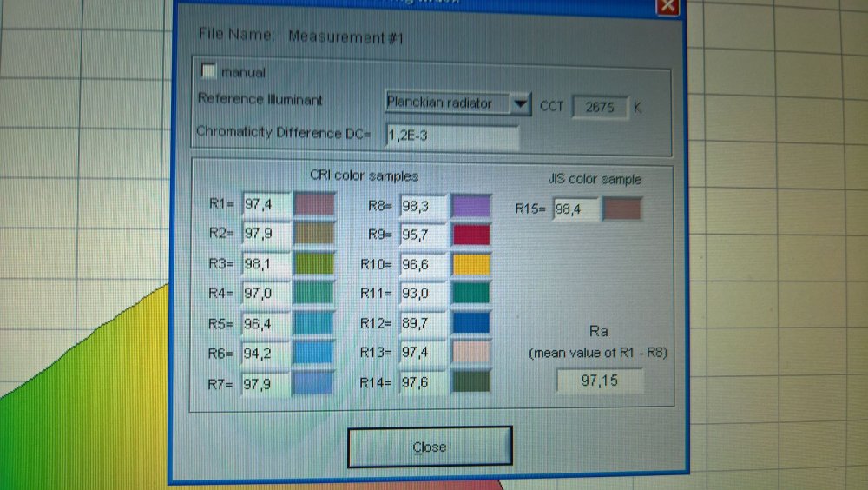Select the R15 value field showing 98,4
The height and width of the screenshot is (490, 868).
pyautogui.click(x=575, y=209)
